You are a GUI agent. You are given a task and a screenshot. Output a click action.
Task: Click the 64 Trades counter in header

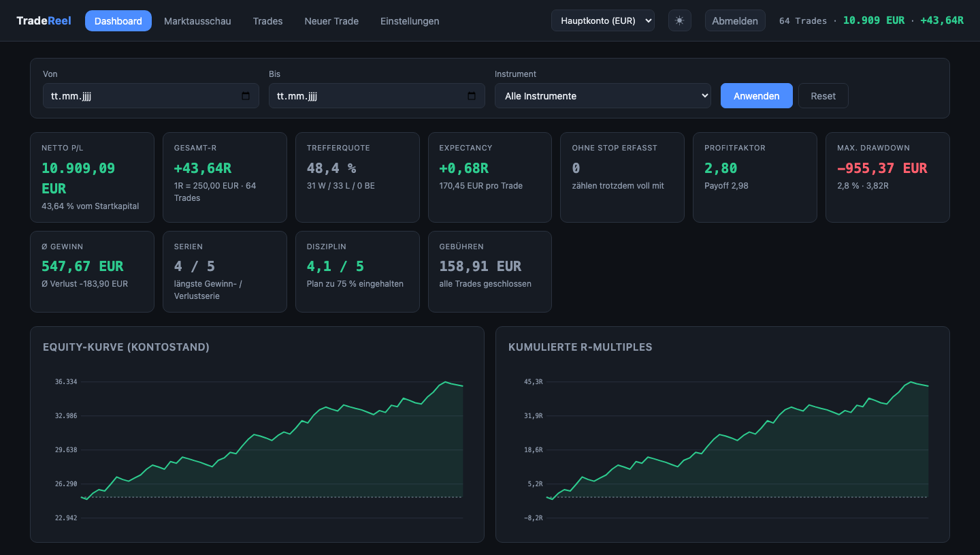tap(803, 20)
